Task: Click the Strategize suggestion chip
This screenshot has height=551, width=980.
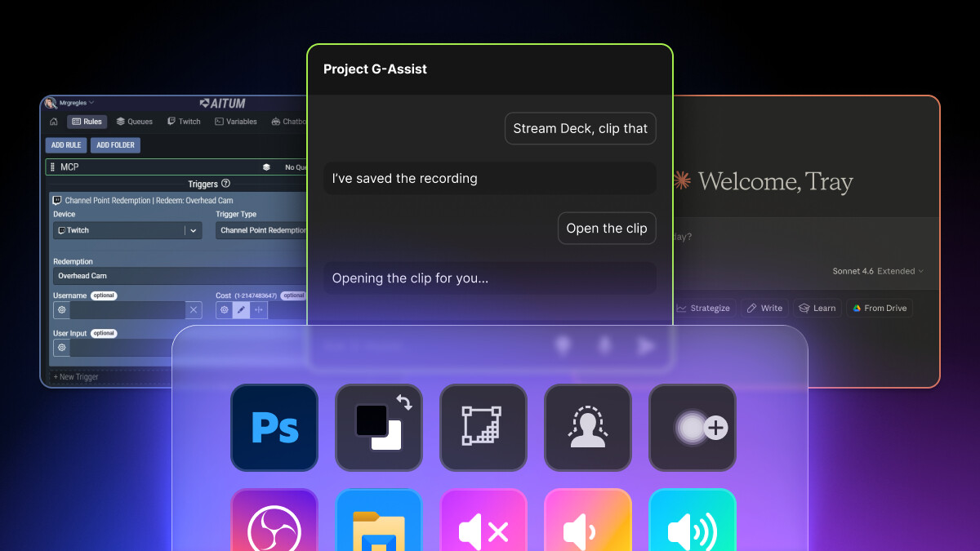Action: 704,308
